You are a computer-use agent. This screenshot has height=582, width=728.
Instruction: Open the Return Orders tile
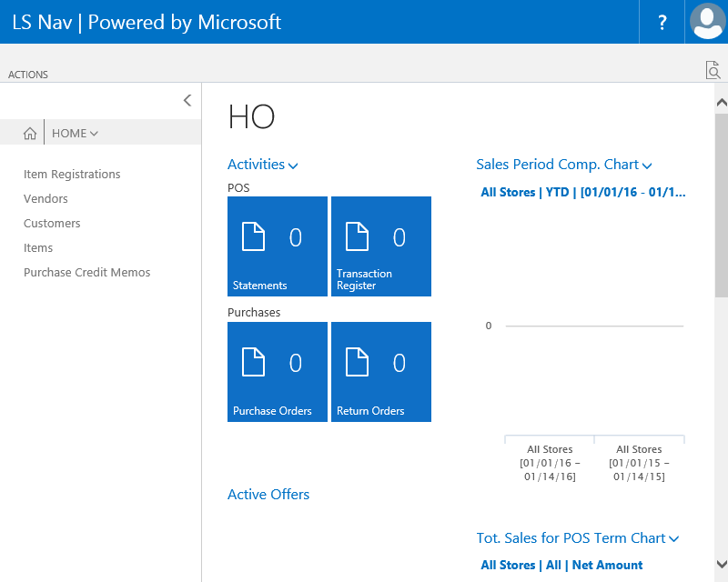pyautogui.click(x=381, y=372)
